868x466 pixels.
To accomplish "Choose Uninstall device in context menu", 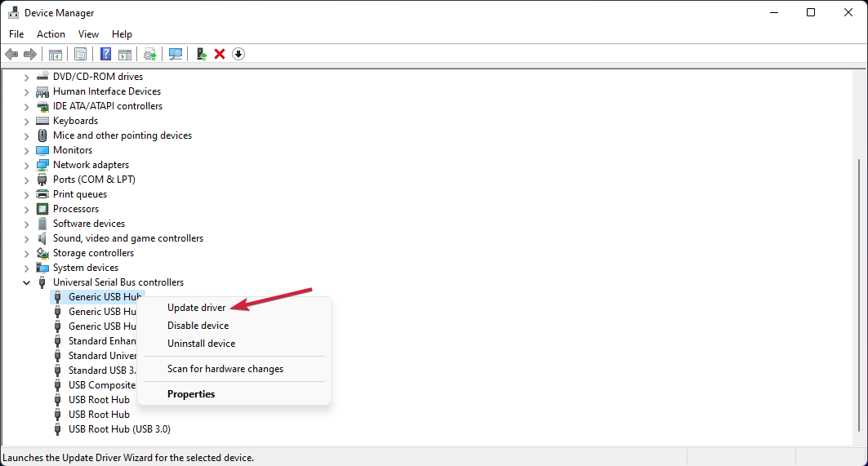I will [201, 344].
